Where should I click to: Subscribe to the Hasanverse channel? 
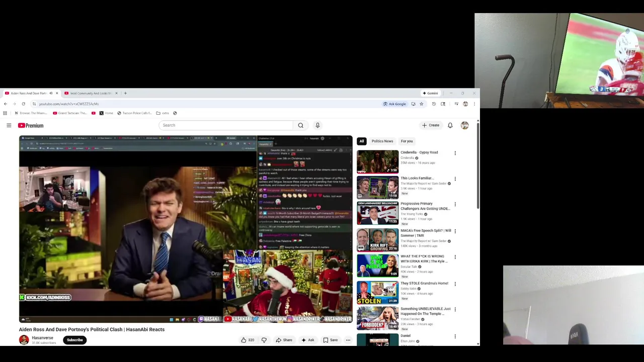(x=74, y=340)
